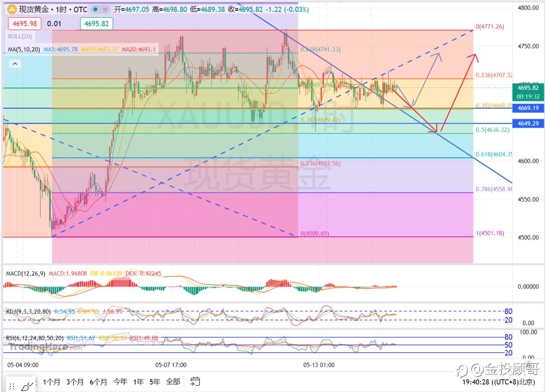Select the RSI(6,12,24,80,50,20) indicator legend
Screen dimensions: 545x392
pos(35,338)
